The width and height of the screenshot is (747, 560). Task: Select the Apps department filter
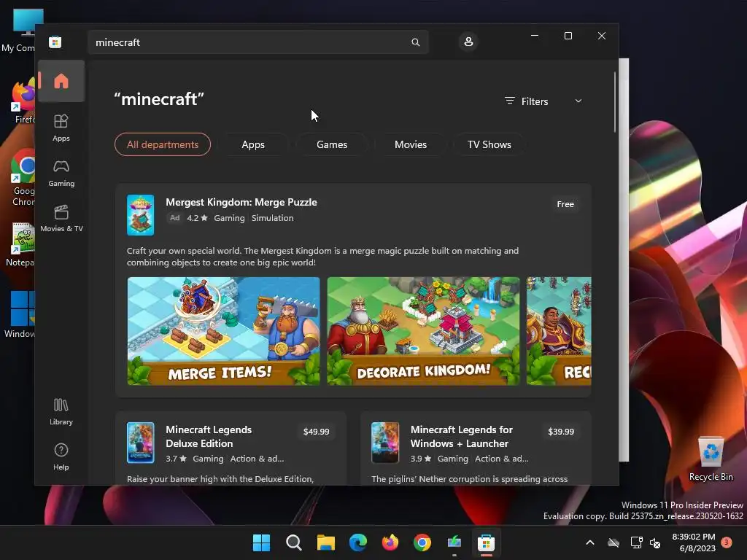tap(253, 144)
